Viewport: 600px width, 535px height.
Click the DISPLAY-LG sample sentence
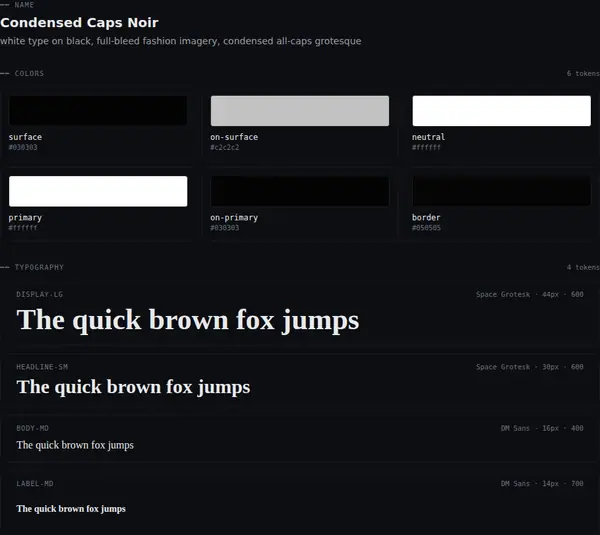pos(188,320)
